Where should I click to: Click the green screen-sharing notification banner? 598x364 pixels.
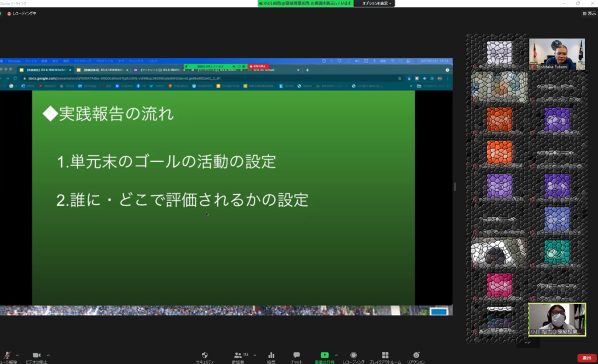(305, 3)
